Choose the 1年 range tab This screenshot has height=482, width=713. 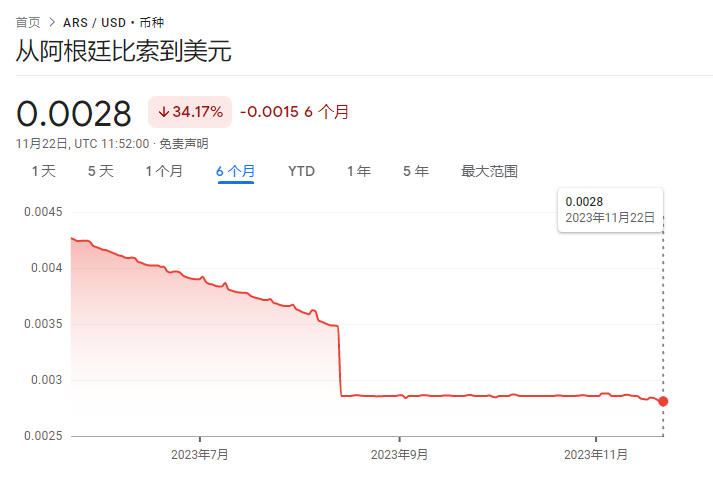coord(359,171)
